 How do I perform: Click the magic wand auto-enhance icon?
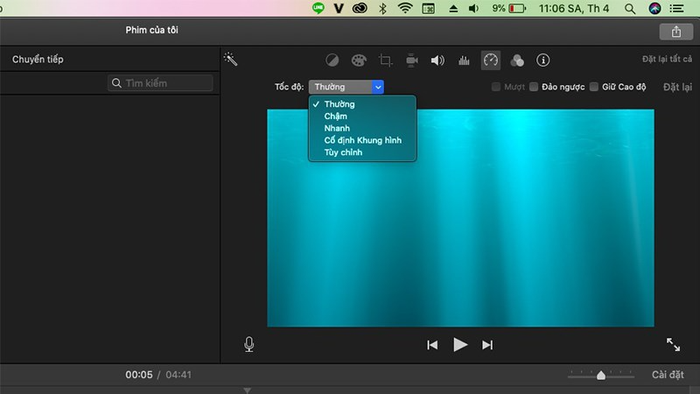coord(230,59)
